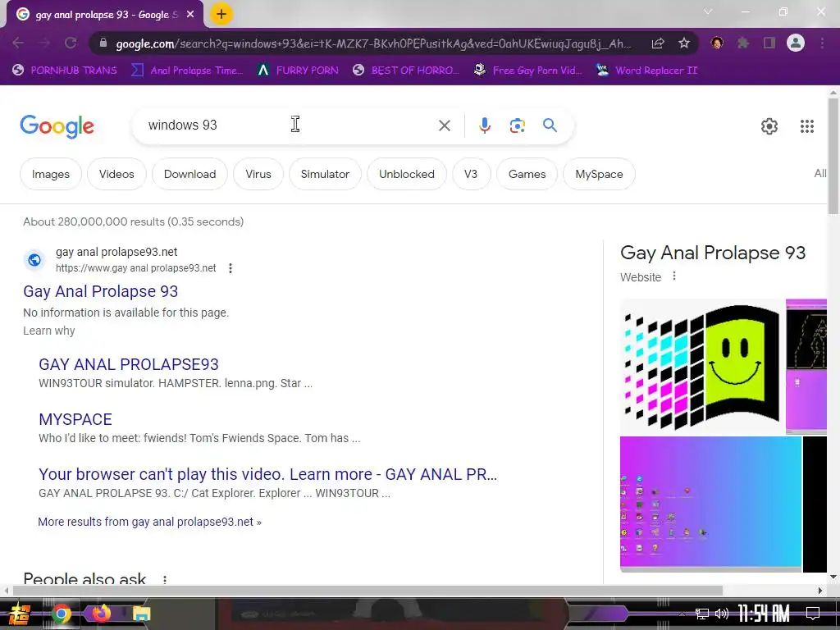This screenshot has height=630, width=840.
Task: Open Google quick settings gear
Action: pyautogui.click(x=769, y=126)
